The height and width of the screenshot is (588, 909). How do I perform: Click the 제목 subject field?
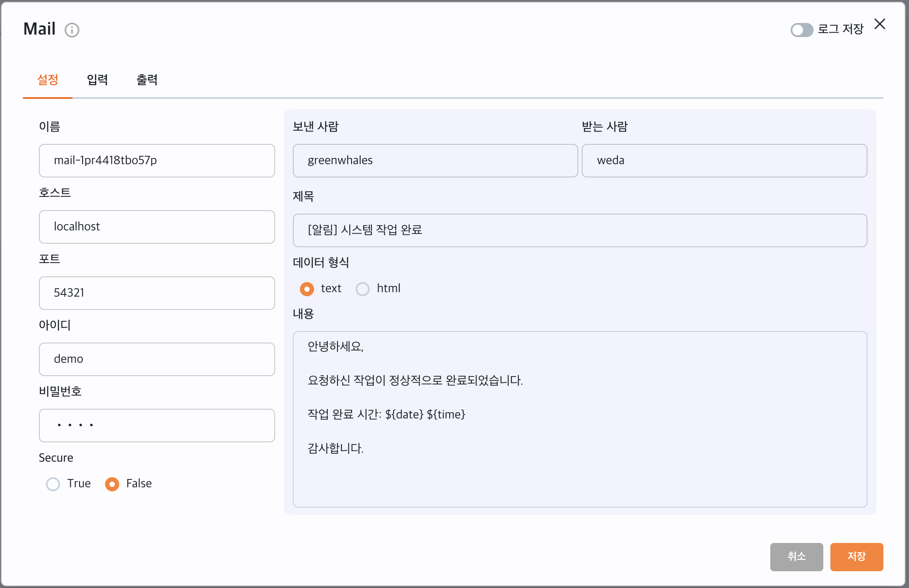click(x=580, y=230)
